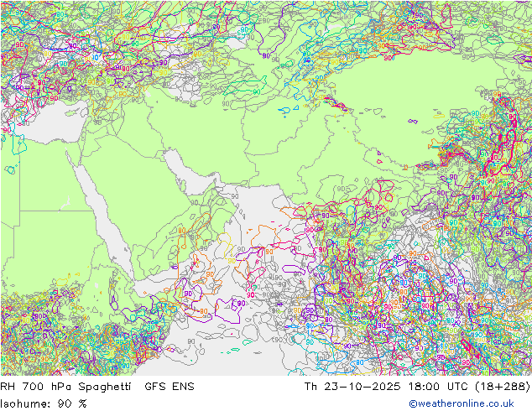Click the spaghetti chart map image
The image size is (532, 411).
266,188
